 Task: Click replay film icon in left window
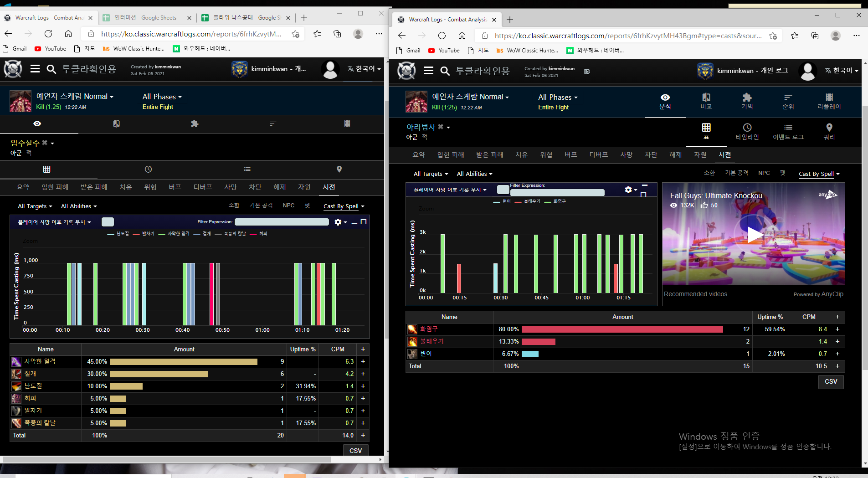pos(347,123)
